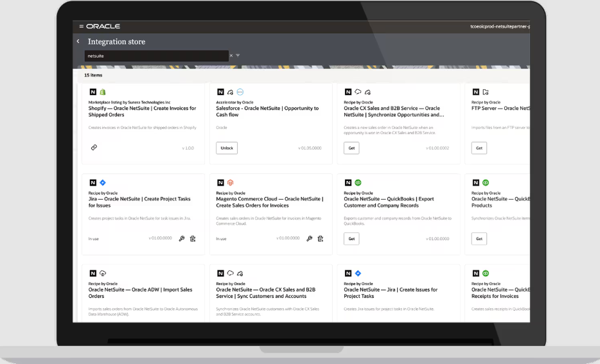Get QuickBooks Export Customer and Company Records
Image resolution: width=600 pixels, height=364 pixels.
tap(351, 239)
